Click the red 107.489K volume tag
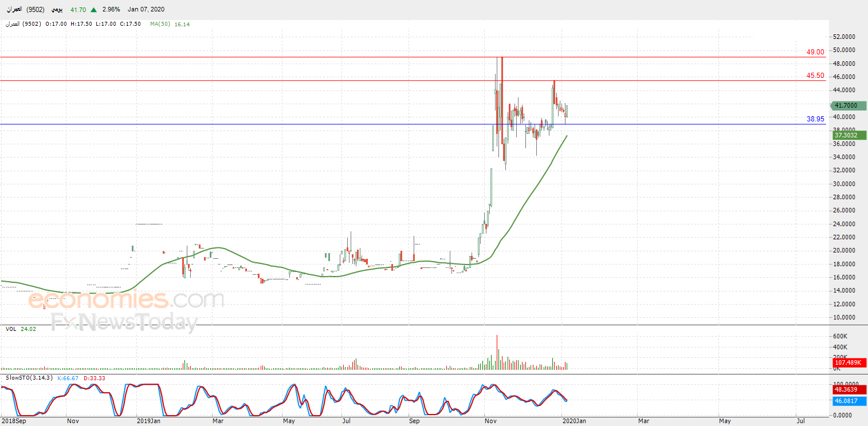Screen dimensions: 868x426 tap(849, 362)
